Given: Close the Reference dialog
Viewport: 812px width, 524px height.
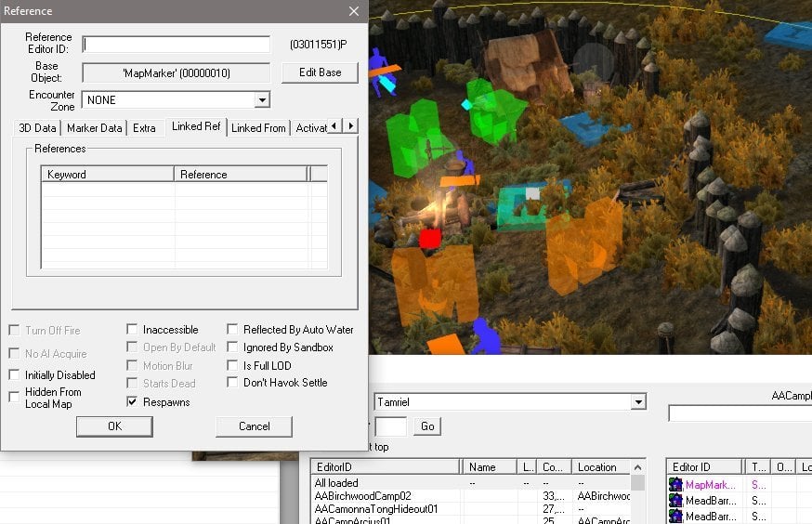Looking at the screenshot, I should coord(354,11).
